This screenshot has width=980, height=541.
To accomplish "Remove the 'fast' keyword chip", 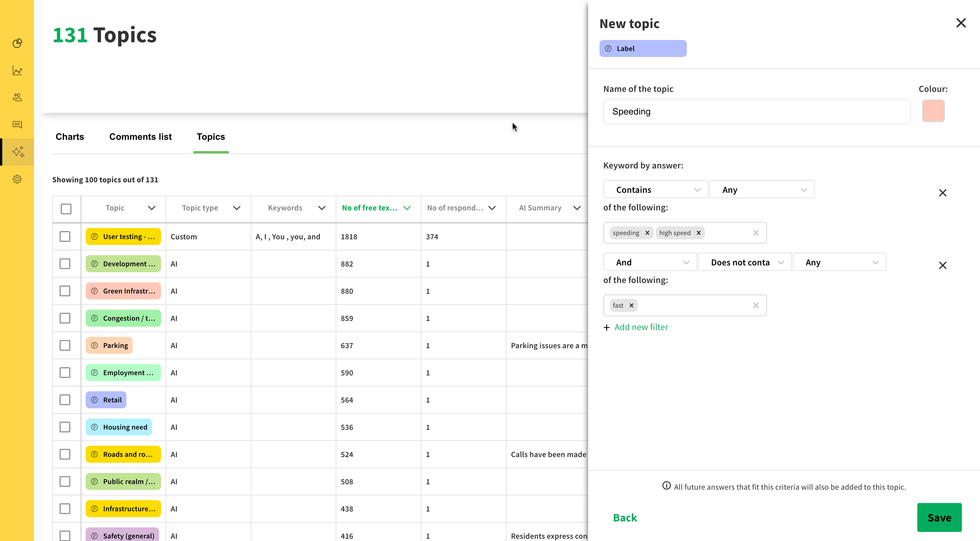I will [631, 305].
